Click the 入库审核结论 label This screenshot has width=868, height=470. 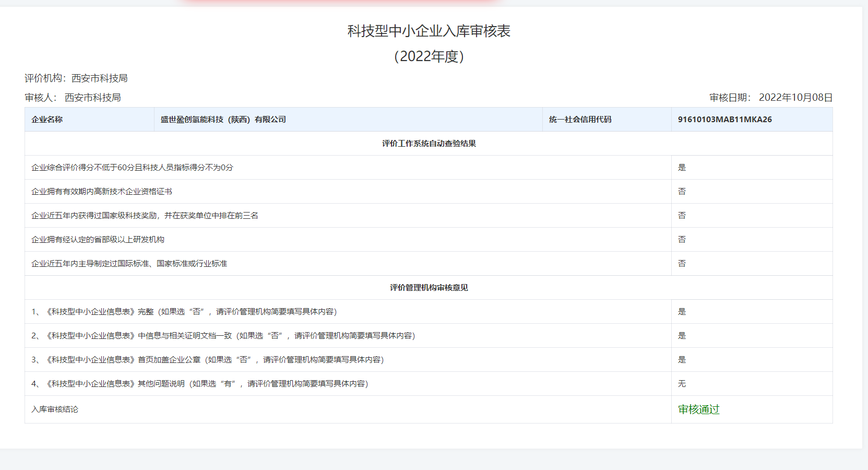55,409
